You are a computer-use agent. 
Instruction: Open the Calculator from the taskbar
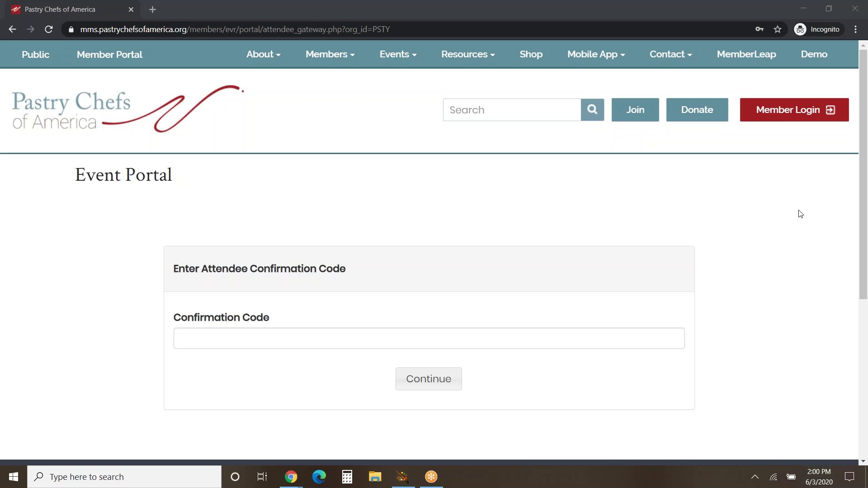pos(347,477)
